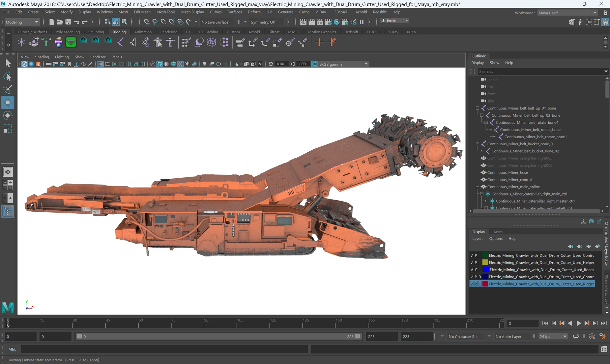The height and width of the screenshot is (364, 610).
Task: Toggle visibility of the Used_Helper layer
Action: point(472,263)
